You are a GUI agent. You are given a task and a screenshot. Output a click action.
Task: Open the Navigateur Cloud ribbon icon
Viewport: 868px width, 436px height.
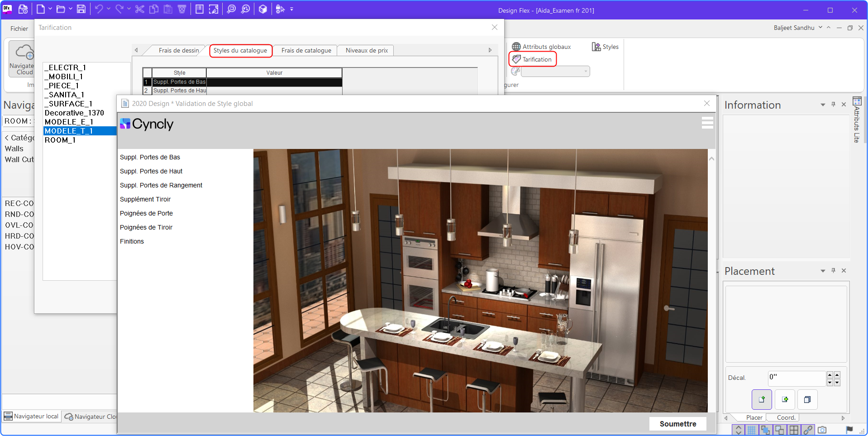24,59
